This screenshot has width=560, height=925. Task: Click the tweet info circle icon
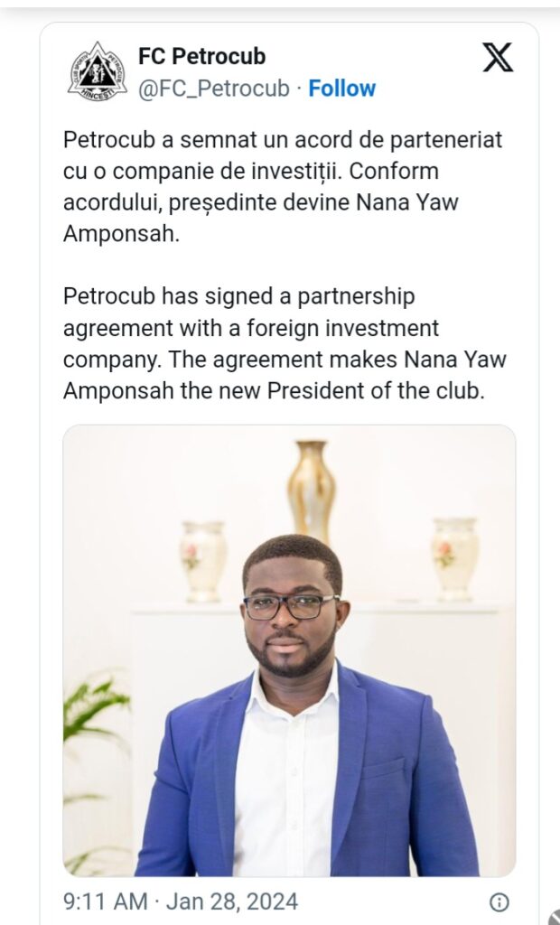499,902
